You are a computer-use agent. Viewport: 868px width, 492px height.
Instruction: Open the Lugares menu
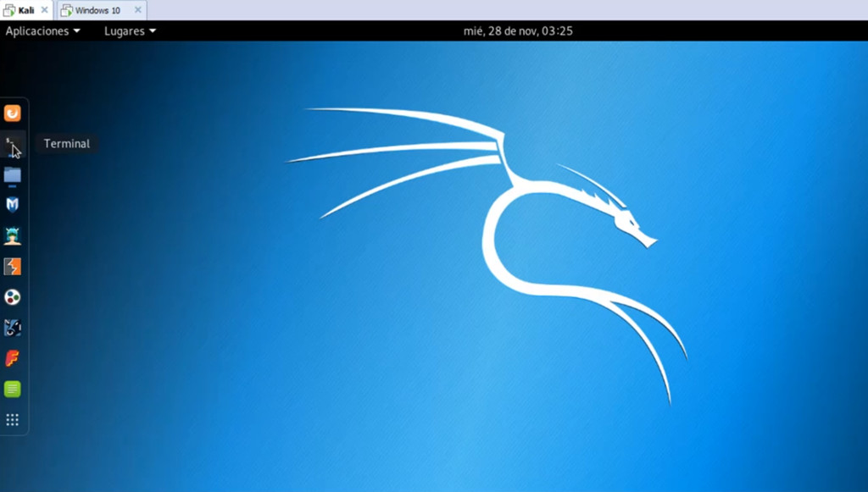click(x=130, y=31)
